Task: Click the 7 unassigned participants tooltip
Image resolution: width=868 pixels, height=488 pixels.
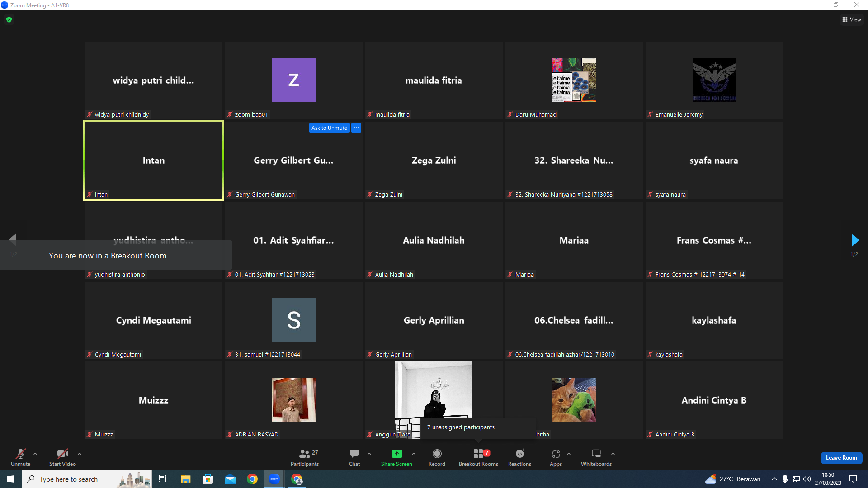Action: tap(478, 427)
